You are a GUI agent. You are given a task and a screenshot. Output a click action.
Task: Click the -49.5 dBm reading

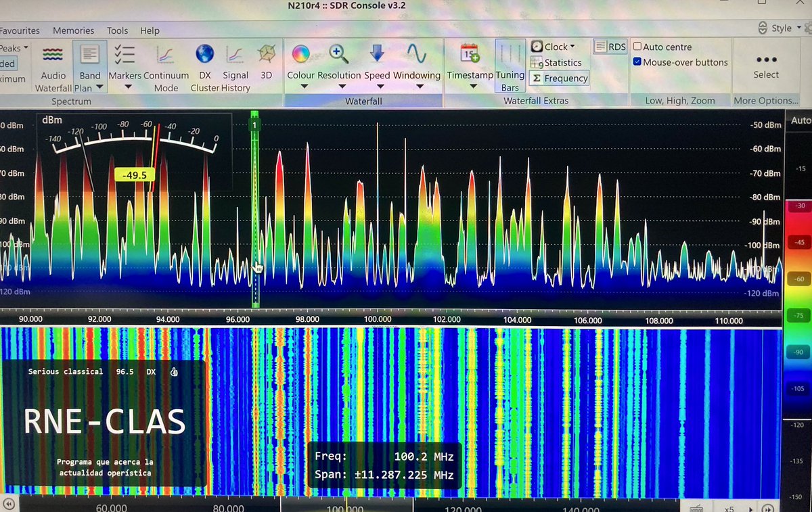coord(135,175)
